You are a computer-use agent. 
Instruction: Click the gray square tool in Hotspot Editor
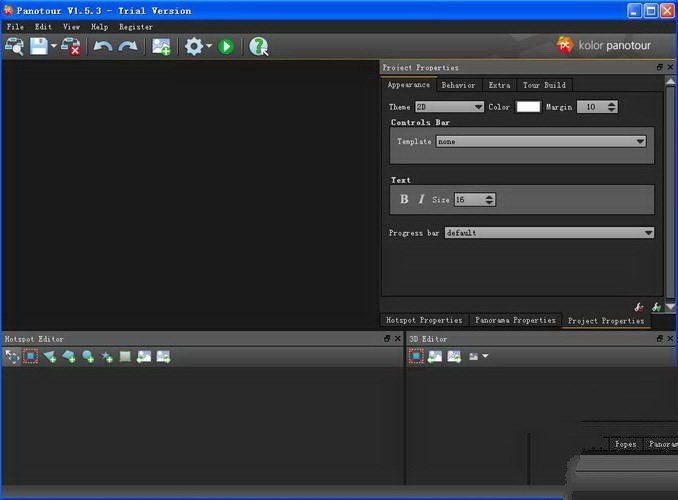point(125,356)
